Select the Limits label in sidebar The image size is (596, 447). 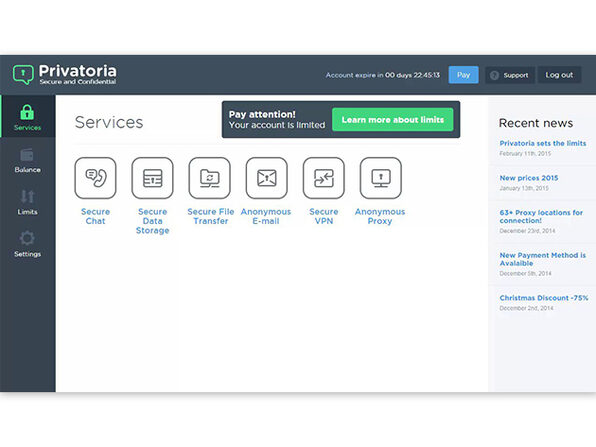(x=27, y=212)
